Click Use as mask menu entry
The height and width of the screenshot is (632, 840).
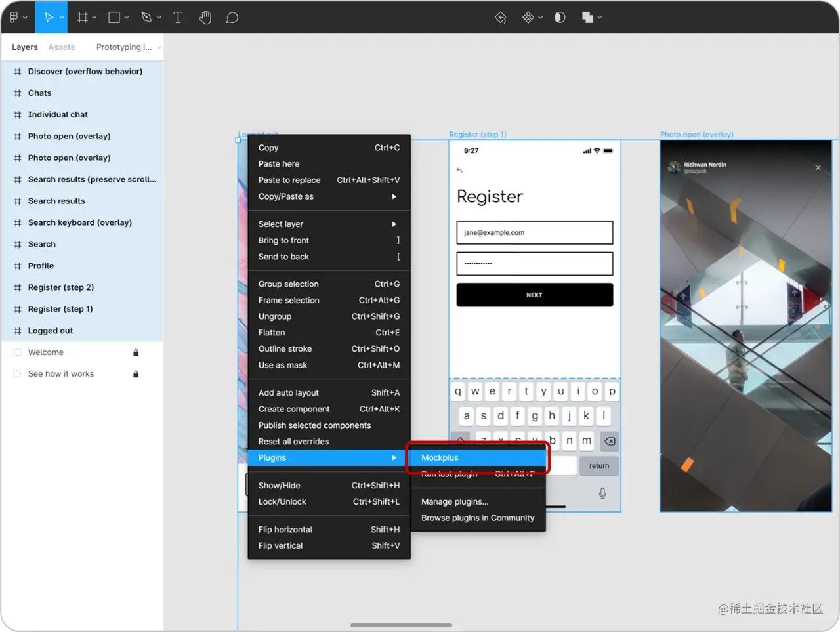pos(329,365)
